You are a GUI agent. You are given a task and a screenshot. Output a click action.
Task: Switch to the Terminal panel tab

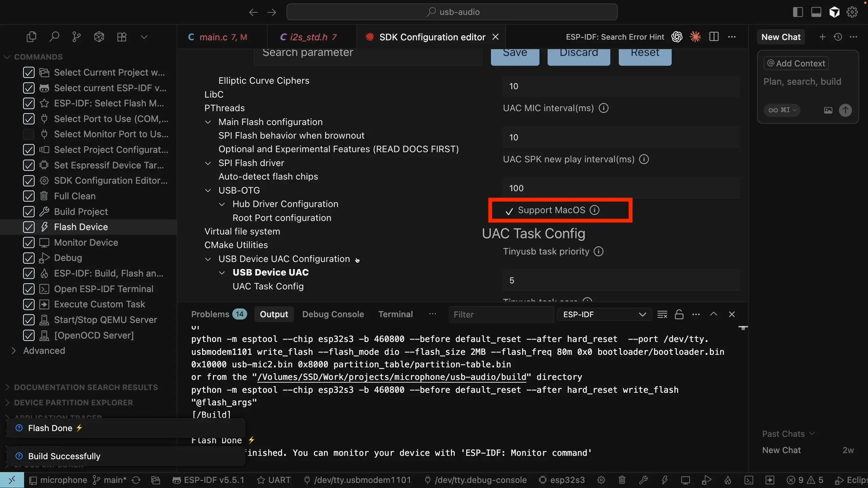(x=395, y=314)
